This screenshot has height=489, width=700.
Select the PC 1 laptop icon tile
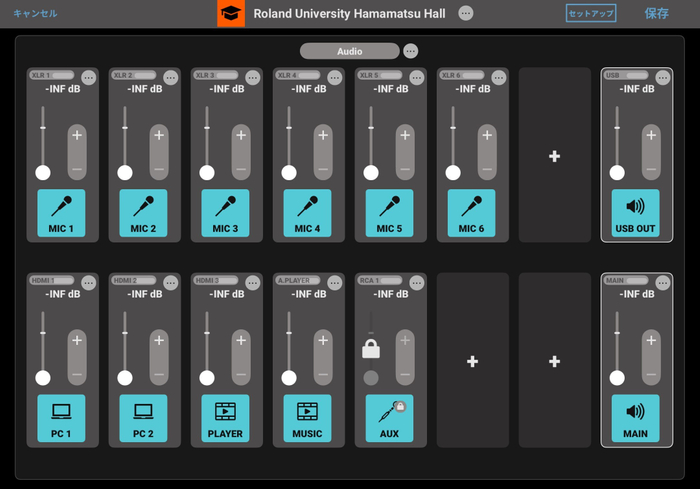[x=61, y=418]
